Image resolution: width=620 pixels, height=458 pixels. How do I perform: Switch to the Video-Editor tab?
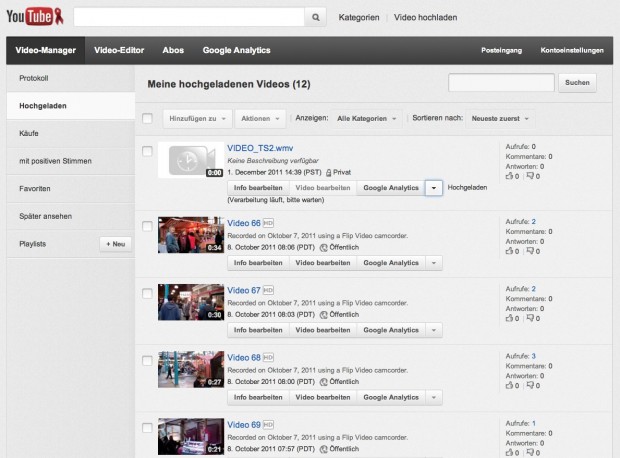[119, 50]
